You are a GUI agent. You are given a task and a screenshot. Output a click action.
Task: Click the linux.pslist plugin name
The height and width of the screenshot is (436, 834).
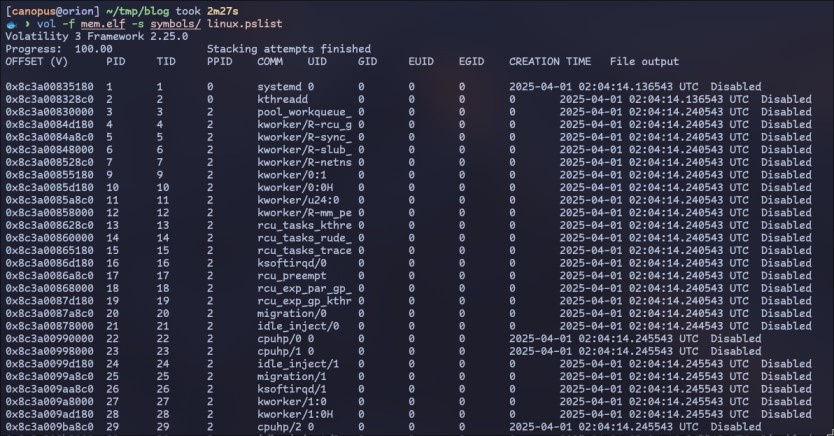point(245,23)
